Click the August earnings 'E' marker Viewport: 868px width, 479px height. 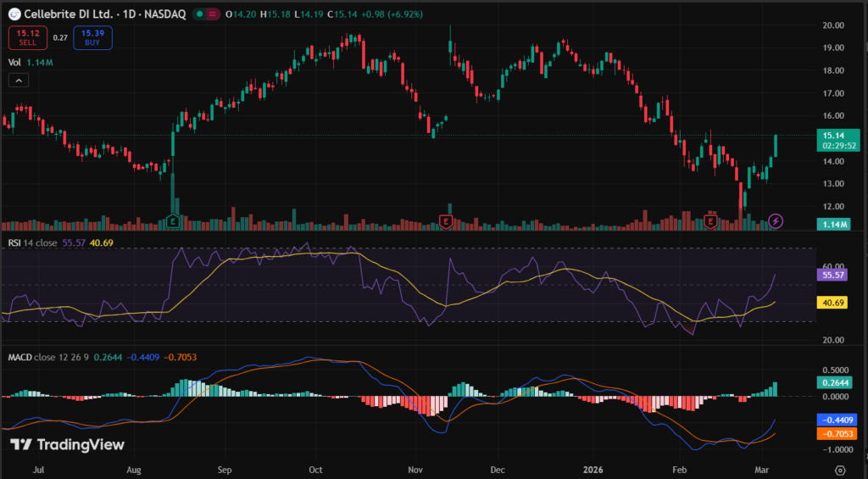(173, 221)
